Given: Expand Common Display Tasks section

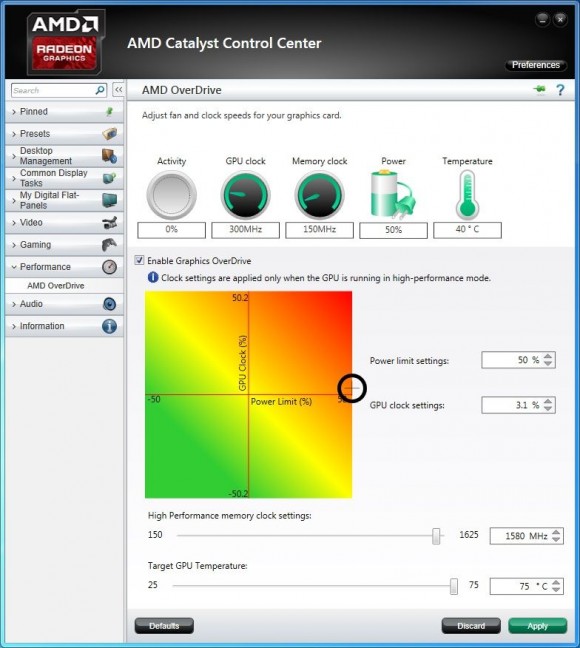Looking at the screenshot, I should point(64,178).
